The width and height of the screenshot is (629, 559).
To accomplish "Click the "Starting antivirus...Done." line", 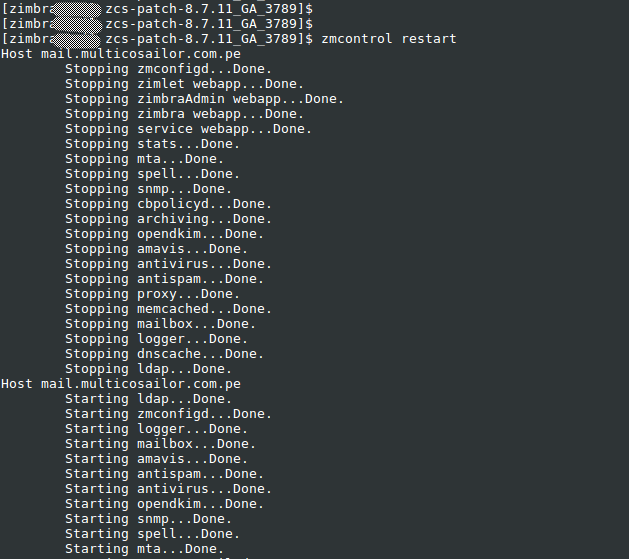I will pyautogui.click(x=168, y=489).
